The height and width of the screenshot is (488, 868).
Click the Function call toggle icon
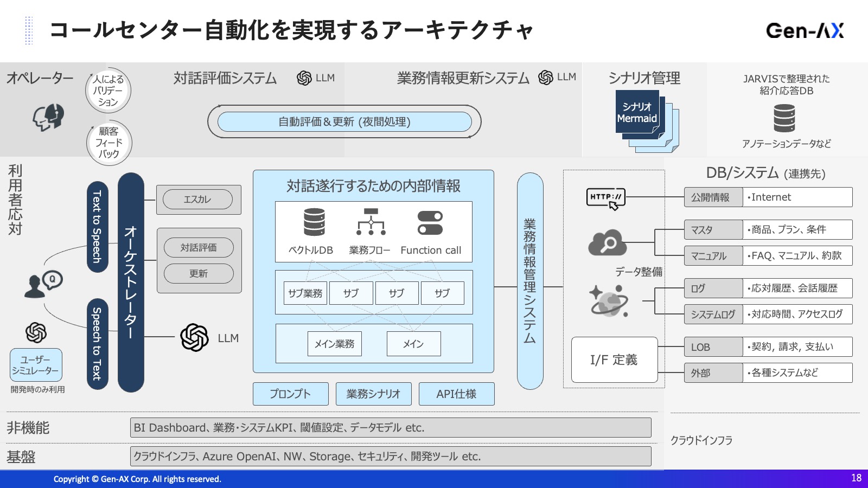430,223
